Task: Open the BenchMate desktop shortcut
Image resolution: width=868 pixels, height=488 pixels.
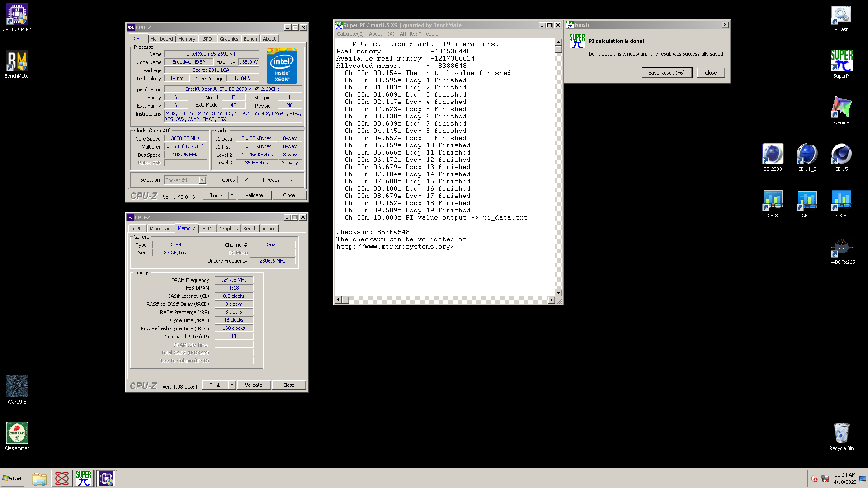Action: tap(17, 65)
